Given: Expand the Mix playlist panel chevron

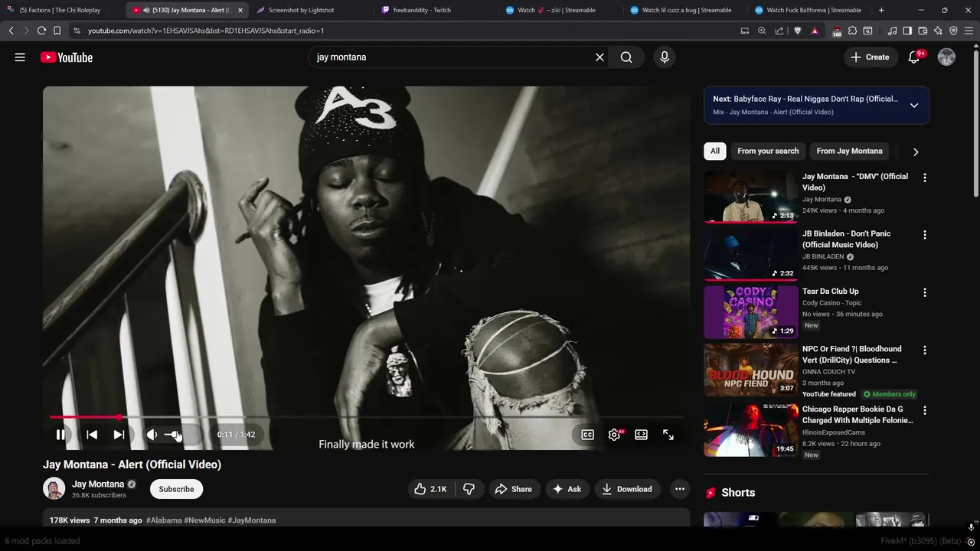Looking at the screenshot, I should click(913, 106).
